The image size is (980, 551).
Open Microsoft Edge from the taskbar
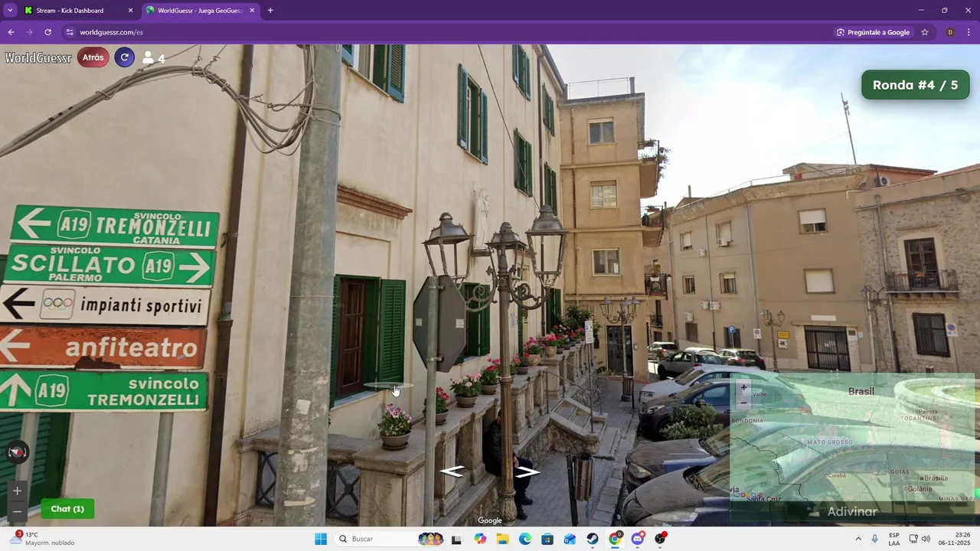[525, 539]
